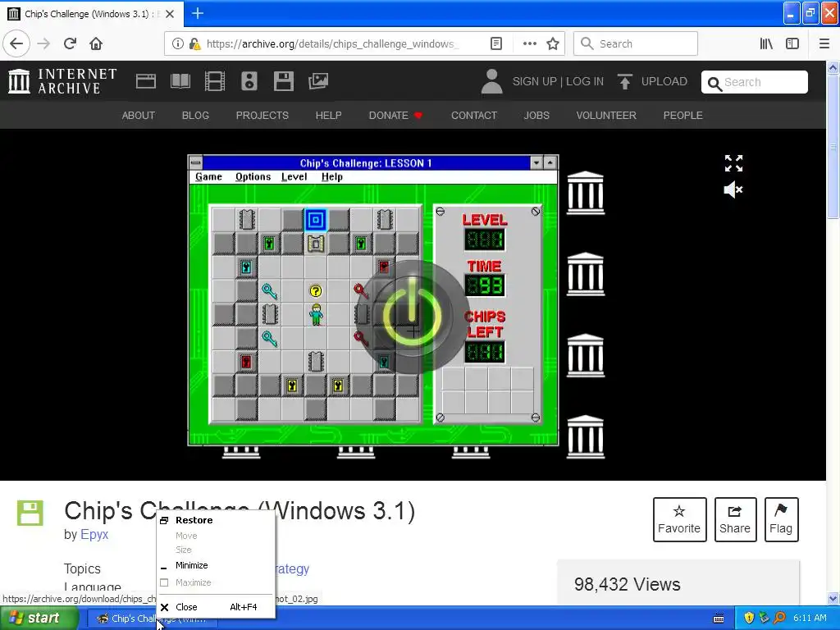Open the Web archive icon
Image resolution: width=840 pixels, height=630 pixels.
[x=146, y=81]
